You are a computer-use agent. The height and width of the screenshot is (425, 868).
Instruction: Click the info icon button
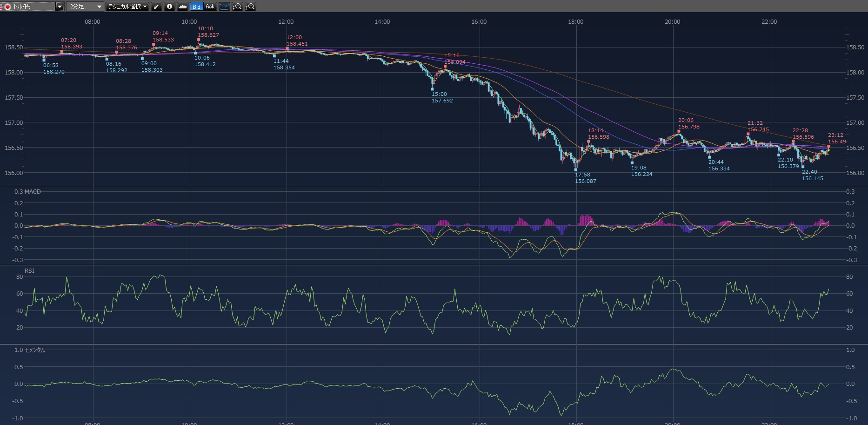pos(169,7)
